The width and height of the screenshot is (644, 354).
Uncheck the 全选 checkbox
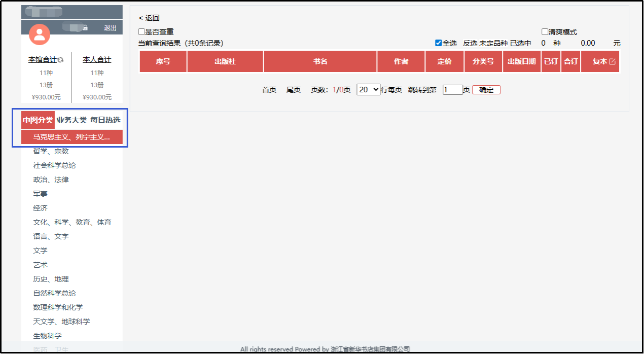439,43
